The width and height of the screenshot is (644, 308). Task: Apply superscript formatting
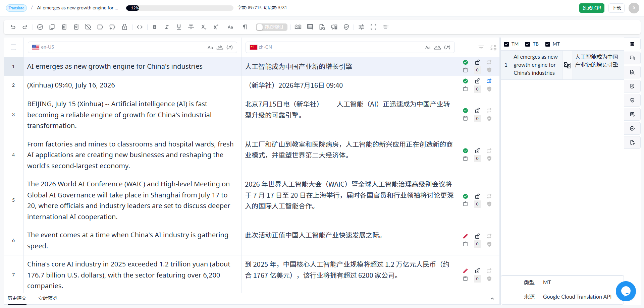tap(216, 27)
